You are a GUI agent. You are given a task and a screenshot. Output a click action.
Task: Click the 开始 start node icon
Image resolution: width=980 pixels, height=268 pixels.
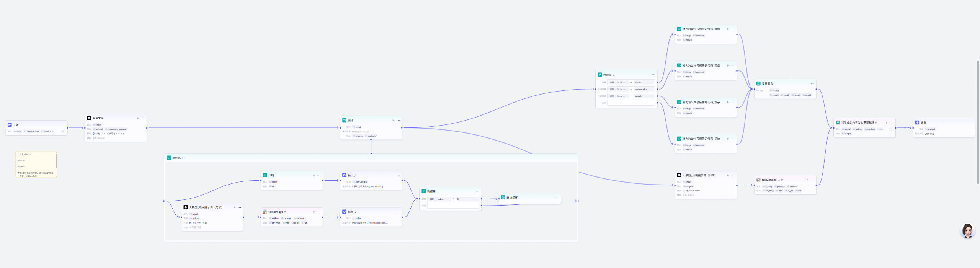10,125
